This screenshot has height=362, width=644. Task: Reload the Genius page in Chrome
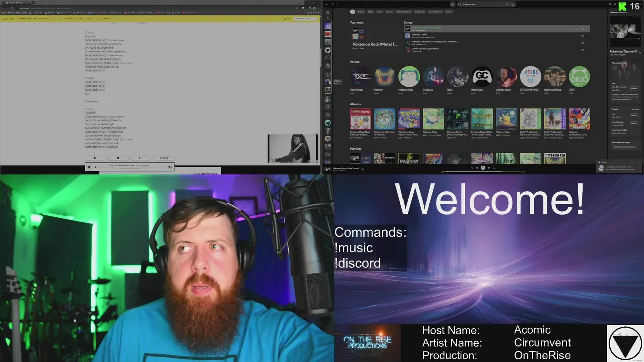tap(12, 8)
